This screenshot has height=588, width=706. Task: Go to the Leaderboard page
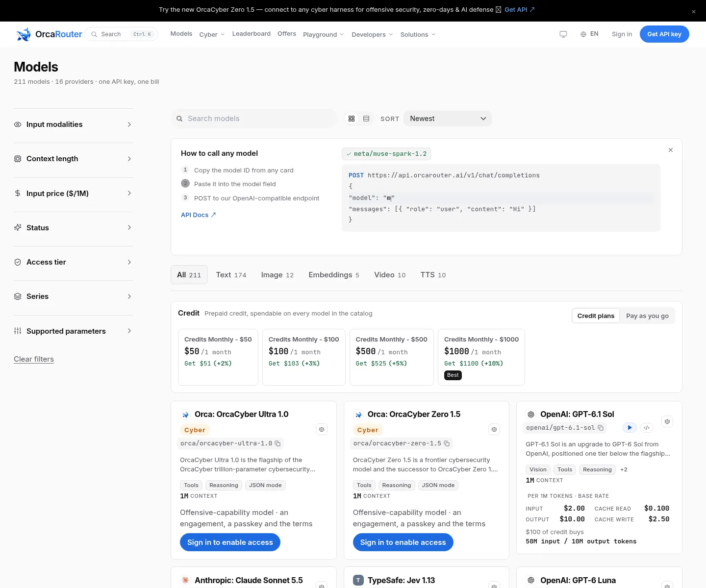(252, 34)
